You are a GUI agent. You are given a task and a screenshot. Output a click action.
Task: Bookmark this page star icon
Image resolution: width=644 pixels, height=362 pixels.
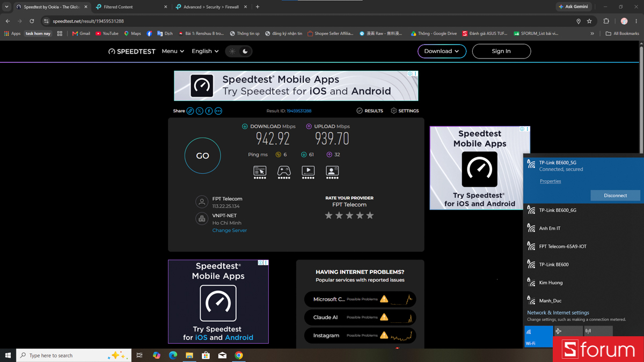click(589, 21)
